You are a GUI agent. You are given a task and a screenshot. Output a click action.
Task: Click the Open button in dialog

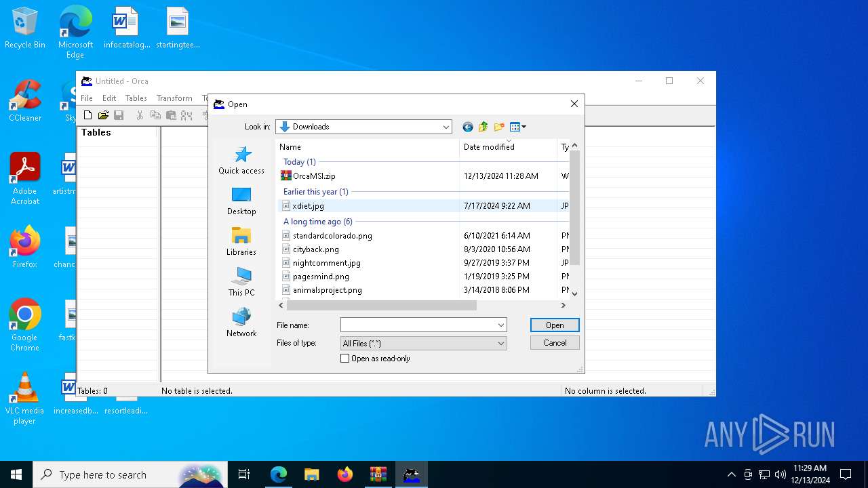[x=555, y=325]
